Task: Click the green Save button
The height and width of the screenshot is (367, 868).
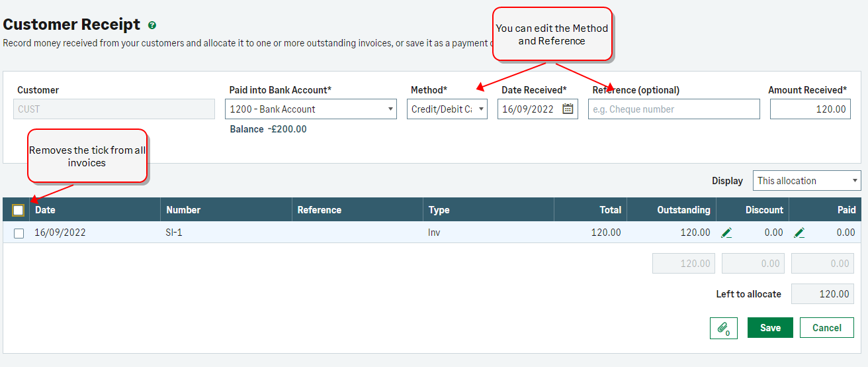Action: pyautogui.click(x=770, y=328)
